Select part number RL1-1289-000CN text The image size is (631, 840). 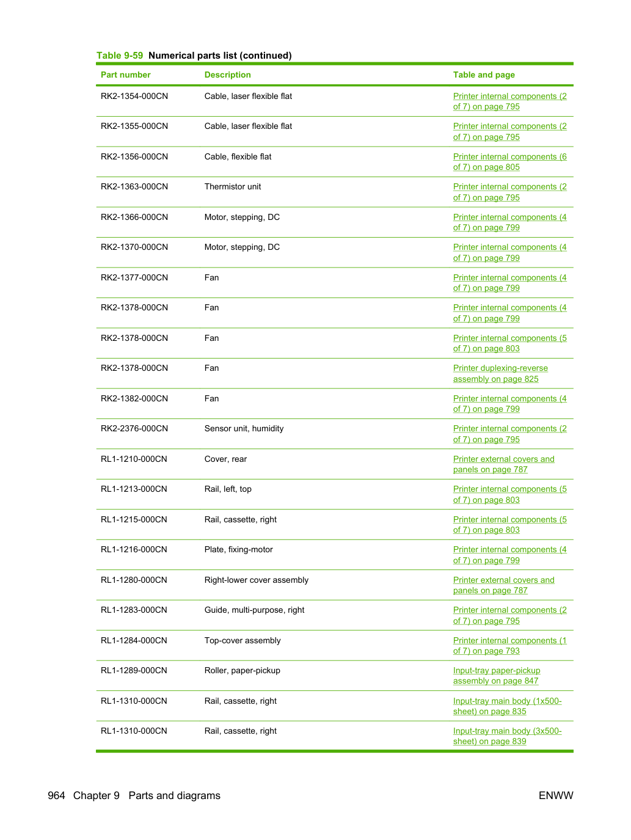coord(134,671)
